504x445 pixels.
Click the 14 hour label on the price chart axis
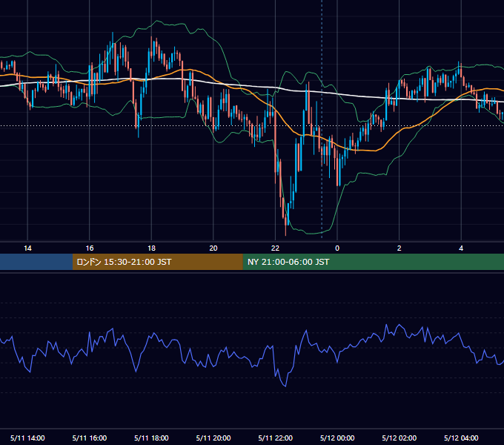tap(27, 248)
